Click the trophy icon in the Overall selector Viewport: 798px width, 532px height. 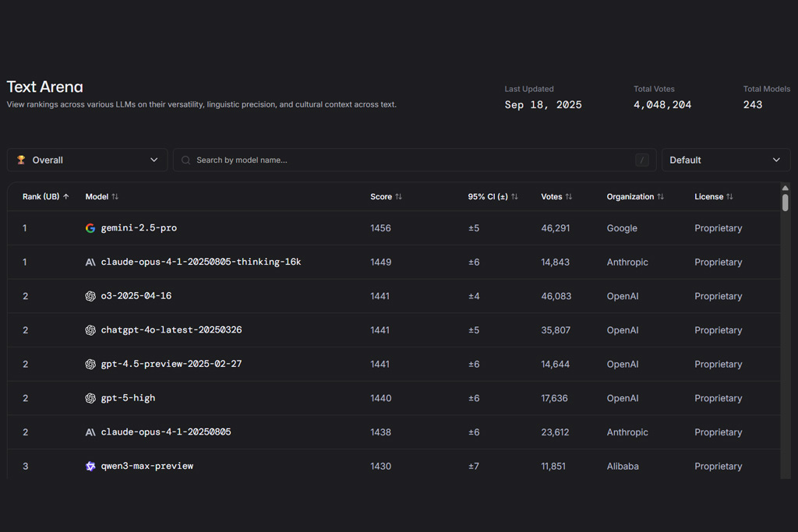(21, 160)
